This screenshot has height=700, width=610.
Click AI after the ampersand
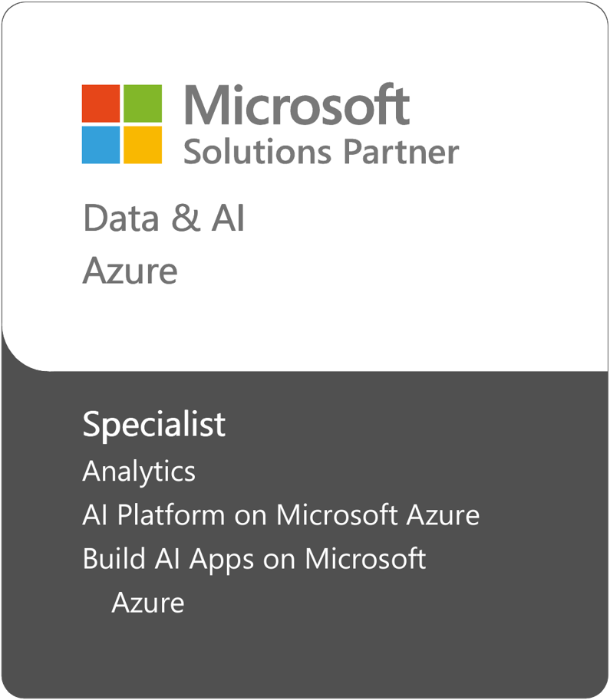[228, 219]
